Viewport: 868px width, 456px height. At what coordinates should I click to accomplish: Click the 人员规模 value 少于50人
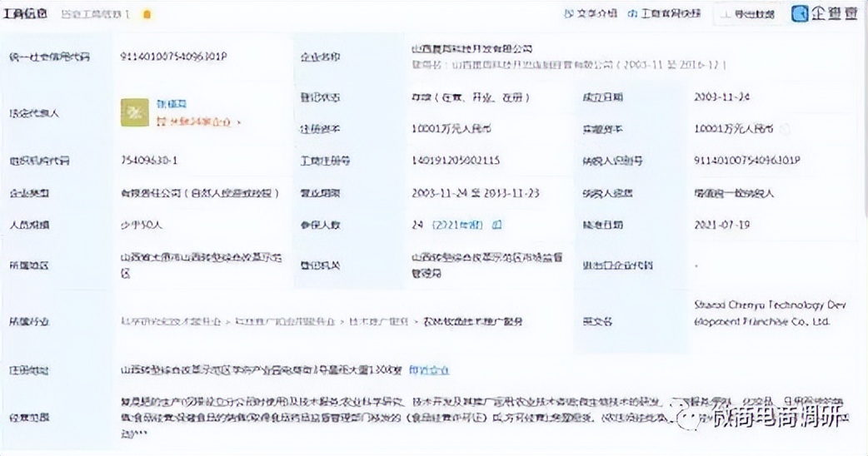[141, 225]
